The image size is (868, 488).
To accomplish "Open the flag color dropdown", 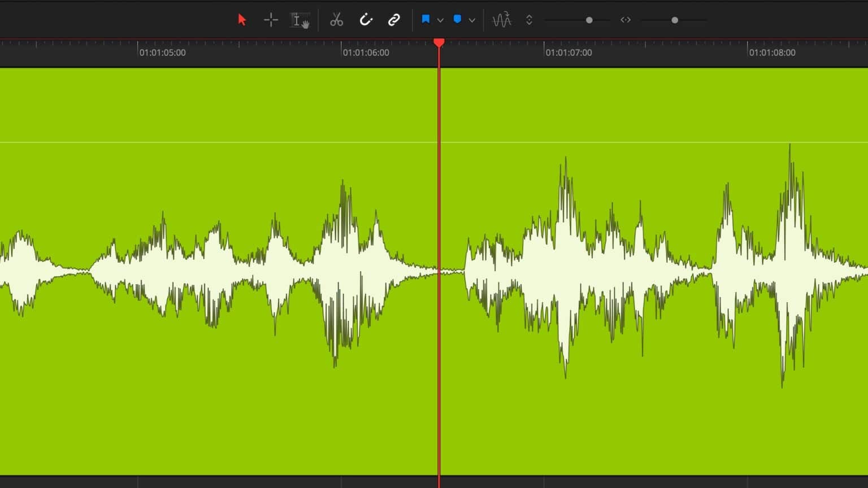I will coord(440,20).
